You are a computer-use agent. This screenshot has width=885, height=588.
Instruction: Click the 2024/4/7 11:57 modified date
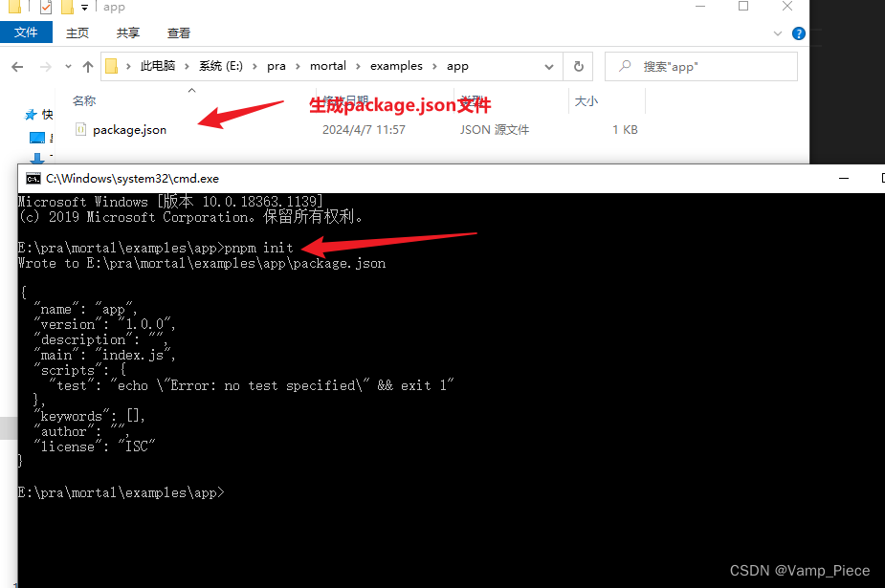click(364, 130)
